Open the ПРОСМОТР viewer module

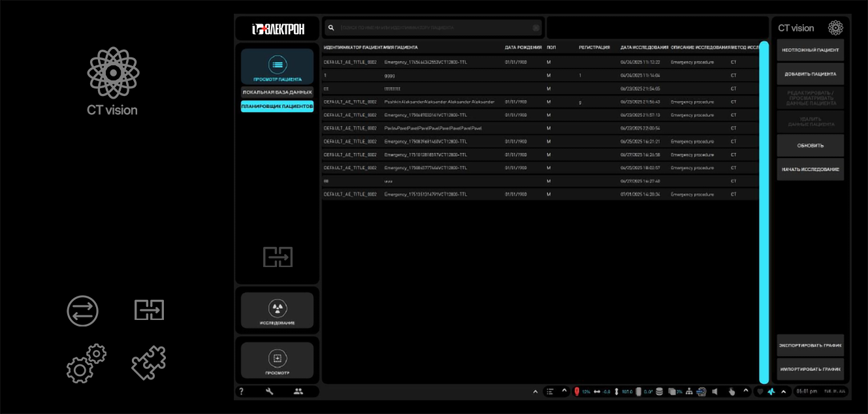tap(277, 360)
